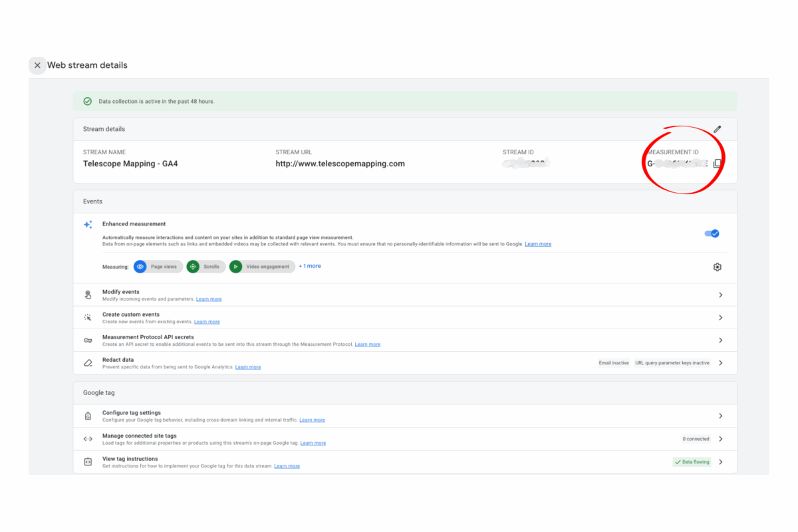Select the Video engagement chip
Screen dimensions: 798x532
[262, 267]
